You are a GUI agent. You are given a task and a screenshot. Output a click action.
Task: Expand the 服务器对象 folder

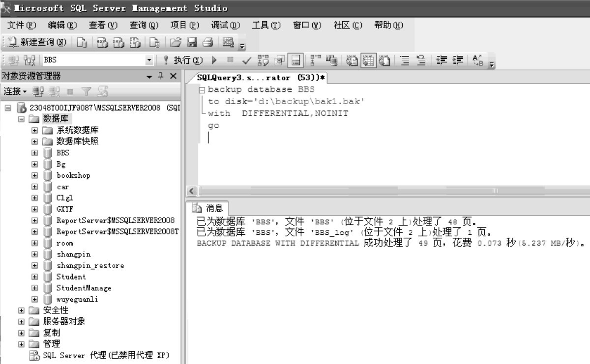click(21, 322)
